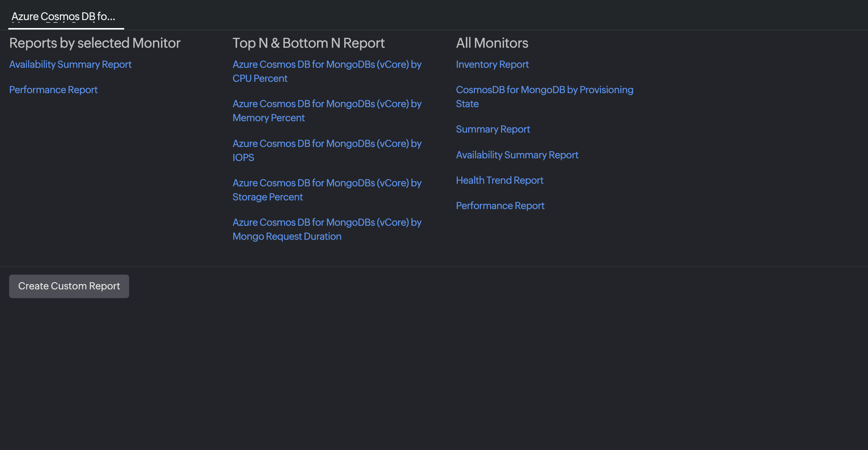Open Performance Report under selected Monitor
Viewport: 868px width, 450px height.
(53, 90)
